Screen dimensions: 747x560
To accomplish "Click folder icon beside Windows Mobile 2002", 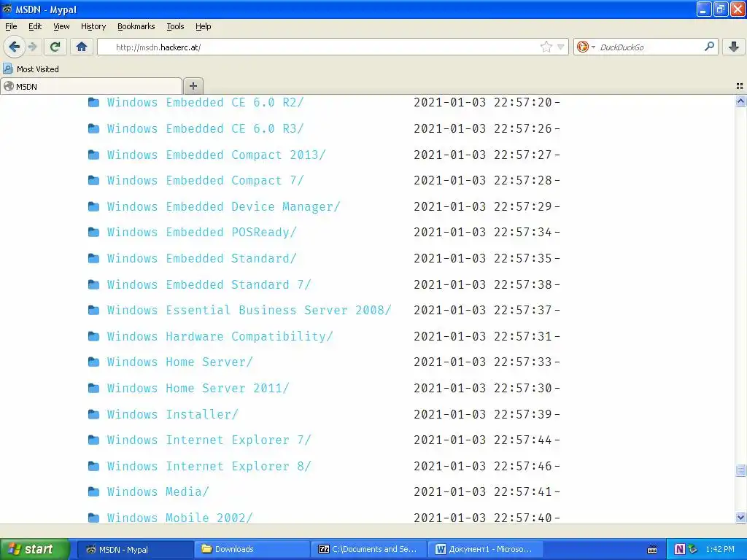I will 94,518.
